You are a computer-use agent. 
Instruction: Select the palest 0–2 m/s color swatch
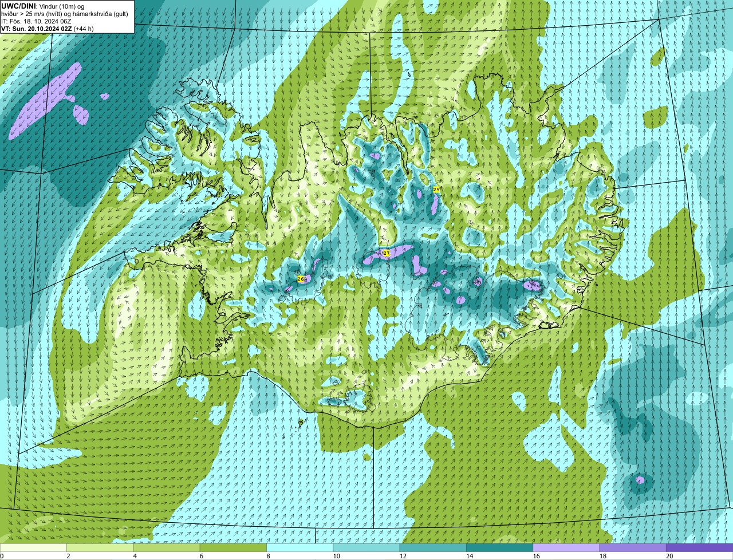tap(33, 547)
